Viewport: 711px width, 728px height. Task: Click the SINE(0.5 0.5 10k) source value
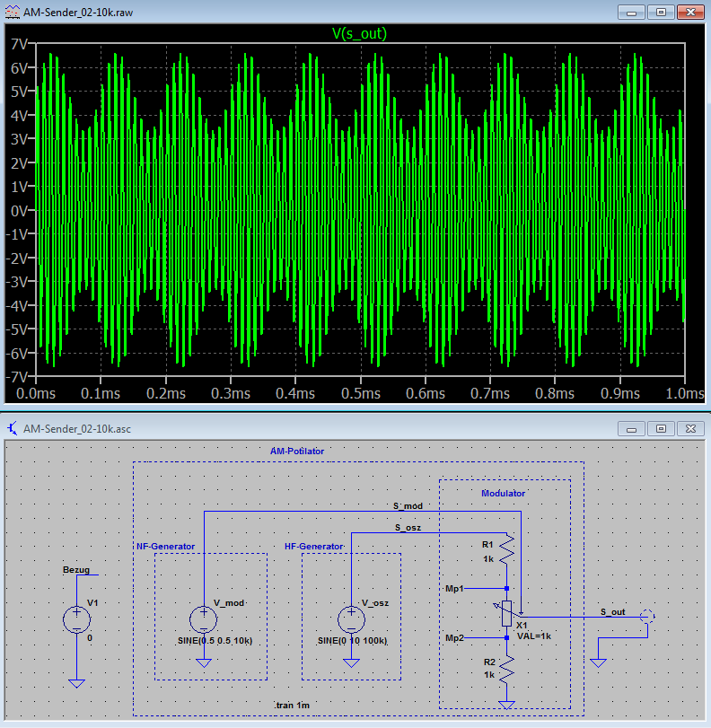point(215,642)
